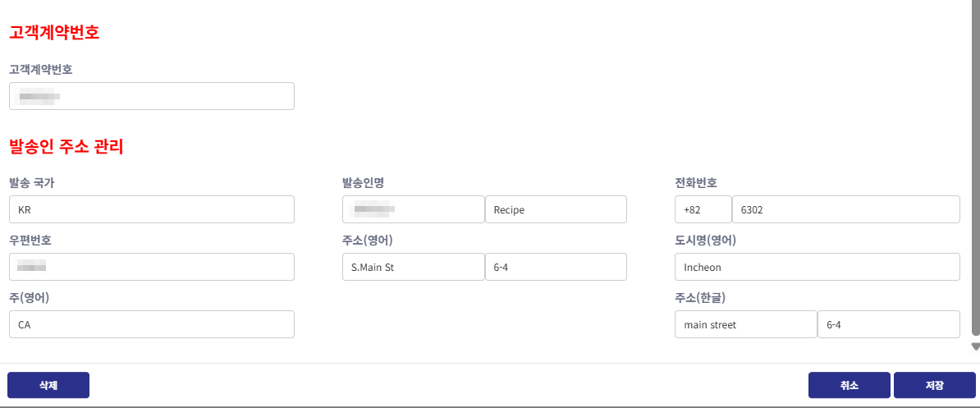Focus the 6-4 field under 주소(한글)
The width and height of the screenshot is (980, 408).
pyautogui.click(x=888, y=324)
